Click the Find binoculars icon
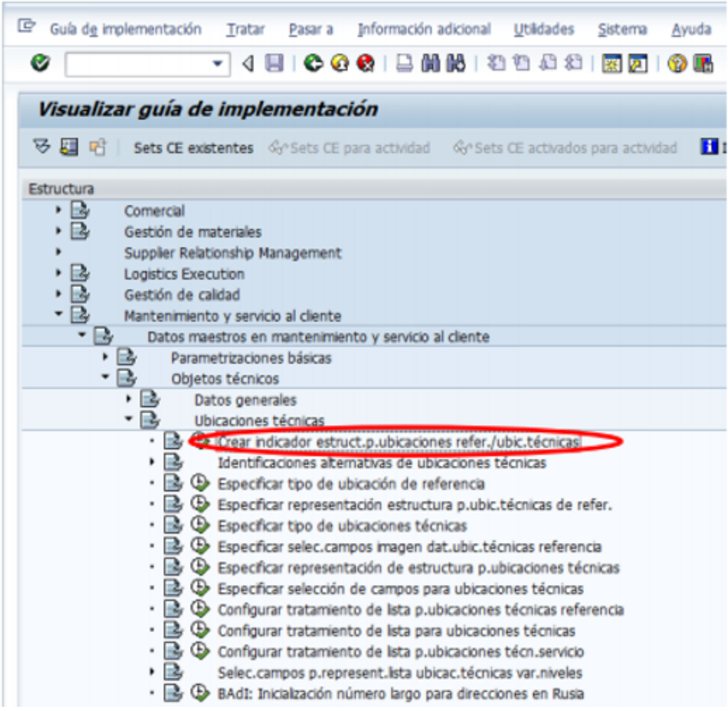Image resolution: width=728 pixels, height=711 pixels. 430,63
